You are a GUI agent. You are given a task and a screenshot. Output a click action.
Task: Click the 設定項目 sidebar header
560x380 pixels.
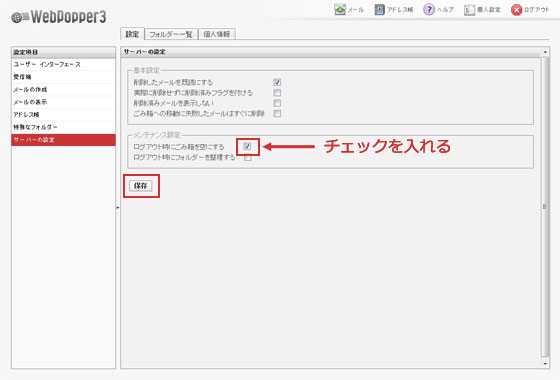coord(63,52)
